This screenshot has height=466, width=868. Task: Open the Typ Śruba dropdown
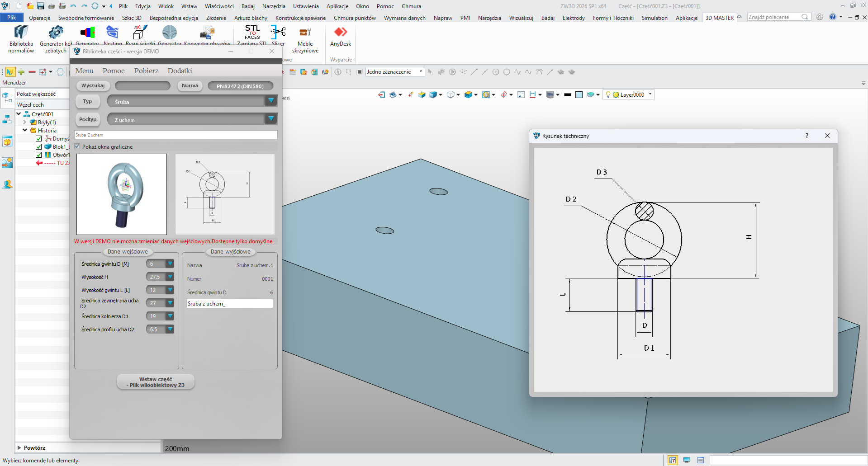click(x=271, y=101)
